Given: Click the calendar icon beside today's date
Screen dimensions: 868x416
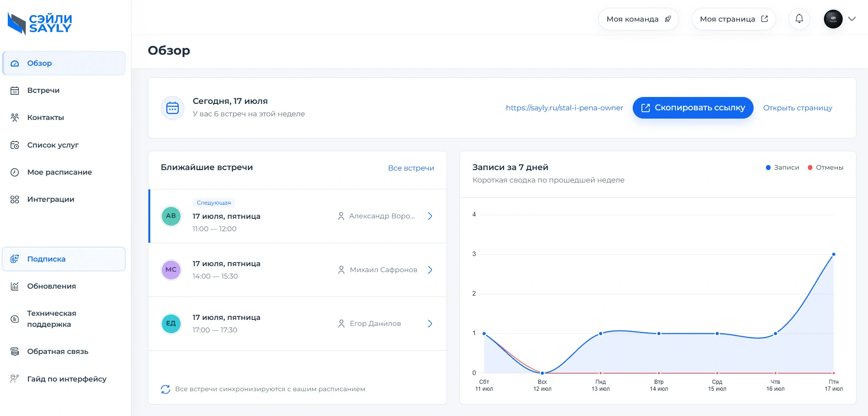Looking at the screenshot, I should [172, 108].
